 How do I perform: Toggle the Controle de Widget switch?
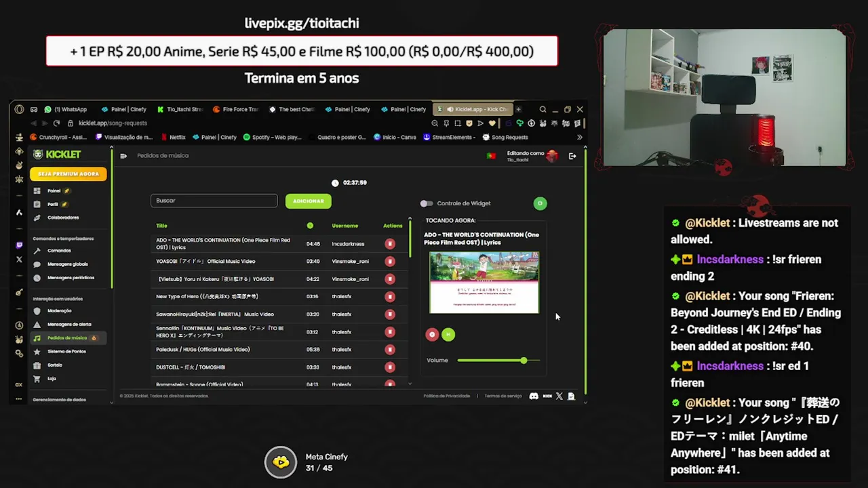point(426,203)
